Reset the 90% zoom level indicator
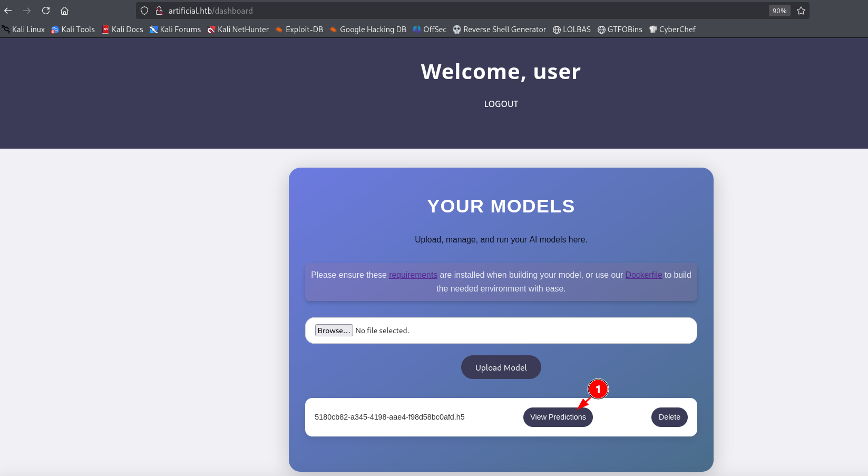868x476 pixels. coord(779,11)
